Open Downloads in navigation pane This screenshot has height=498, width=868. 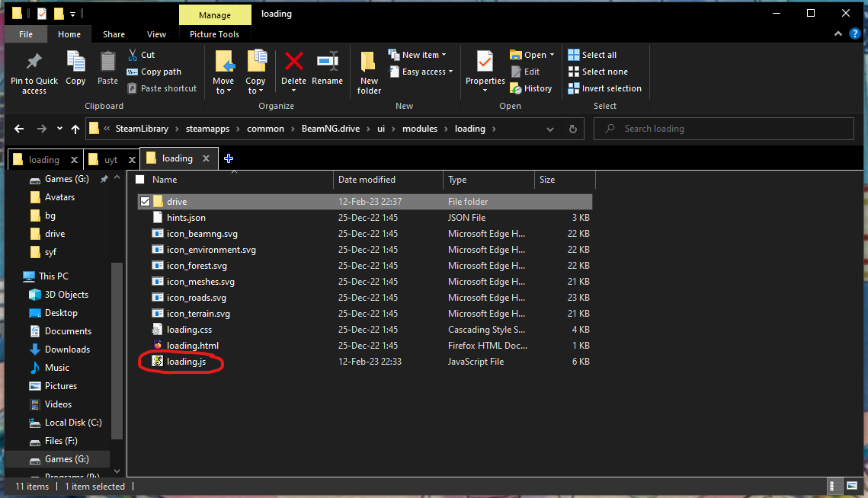point(67,350)
